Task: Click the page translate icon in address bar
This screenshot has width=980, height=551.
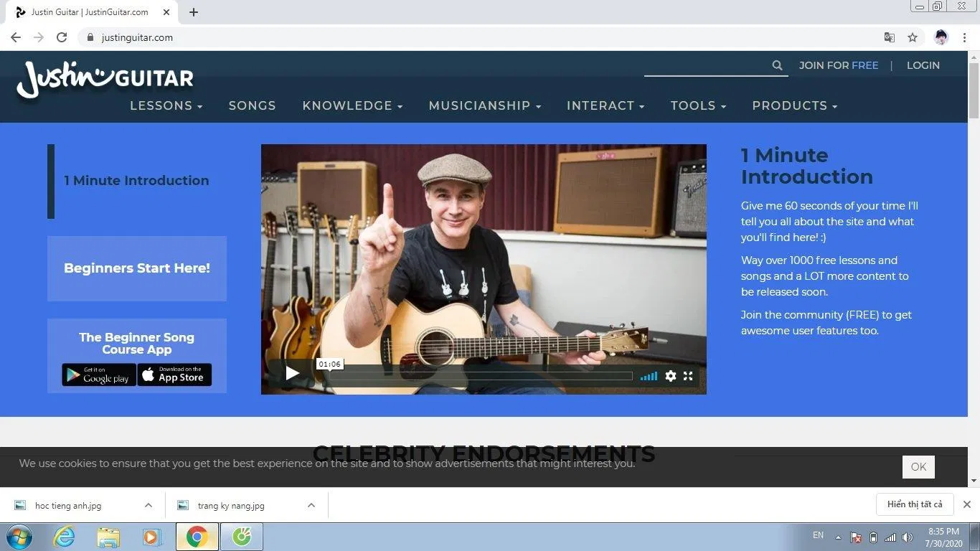Action: coord(890,37)
